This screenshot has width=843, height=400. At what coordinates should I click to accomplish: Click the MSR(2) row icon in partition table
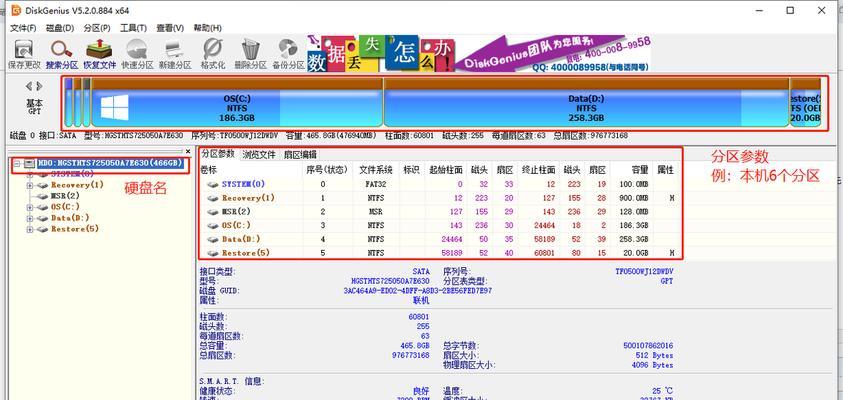pos(213,212)
